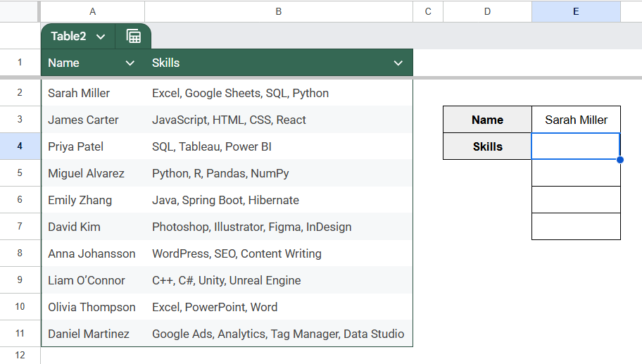Select row 11 header
The image size is (642, 364).
click(x=20, y=333)
